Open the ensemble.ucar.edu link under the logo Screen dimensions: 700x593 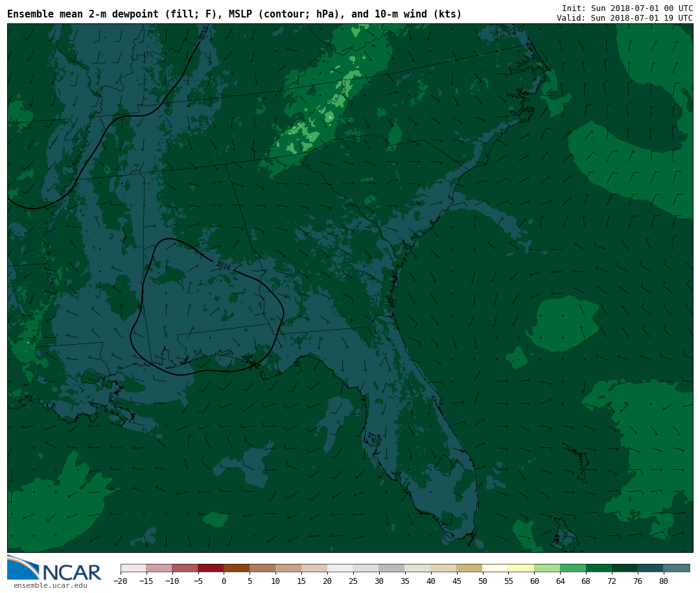pyautogui.click(x=50, y=586)
